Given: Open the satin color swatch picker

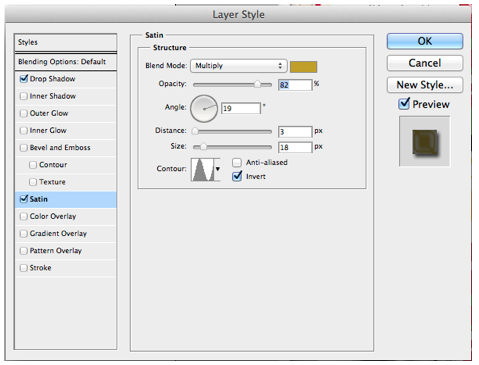Looking at the screenshot, I should (x=303, y=67).
